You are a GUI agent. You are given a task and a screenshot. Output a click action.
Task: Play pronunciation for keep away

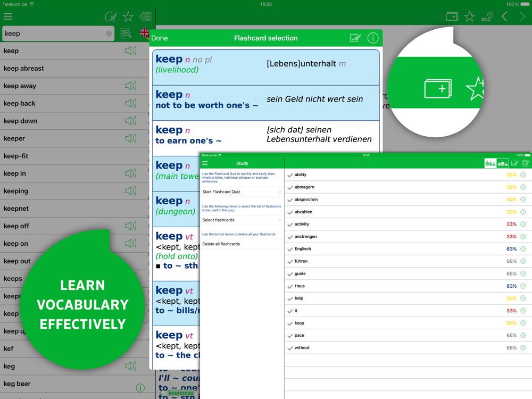pos(131,86)
